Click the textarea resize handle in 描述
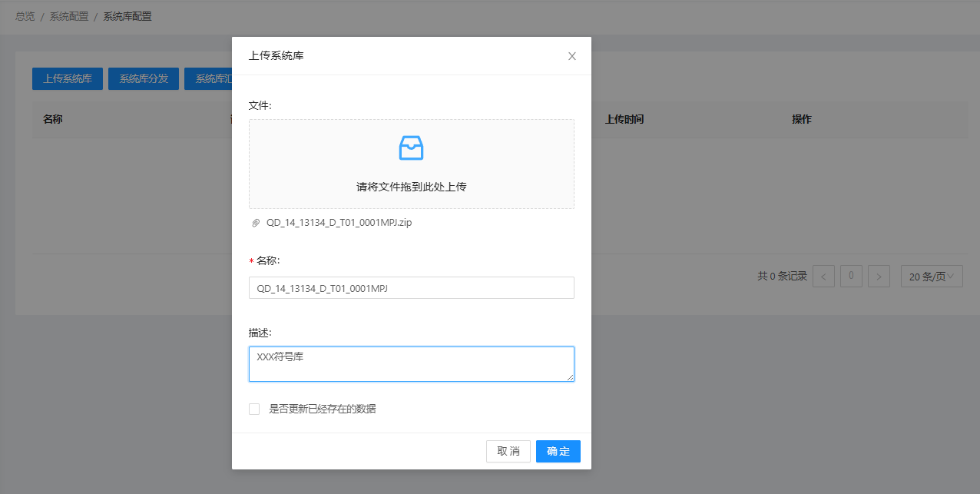The height and width of the screenshot is (494, 980). 570,377
